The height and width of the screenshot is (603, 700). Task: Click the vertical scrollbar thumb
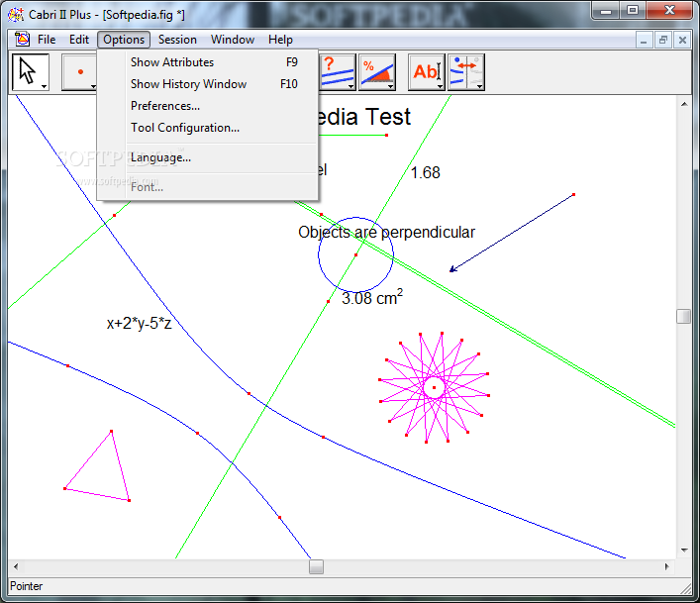pyautogui.click(x=683, y=316)
